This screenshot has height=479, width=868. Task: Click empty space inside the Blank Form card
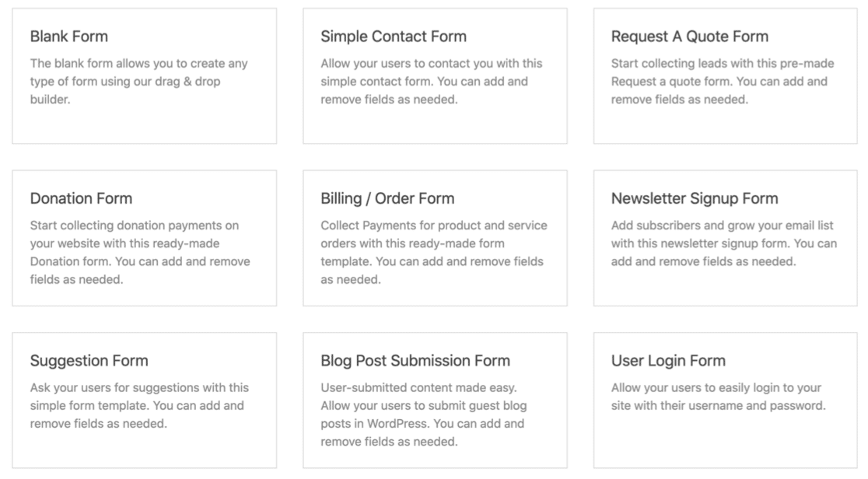coord(144,124)
